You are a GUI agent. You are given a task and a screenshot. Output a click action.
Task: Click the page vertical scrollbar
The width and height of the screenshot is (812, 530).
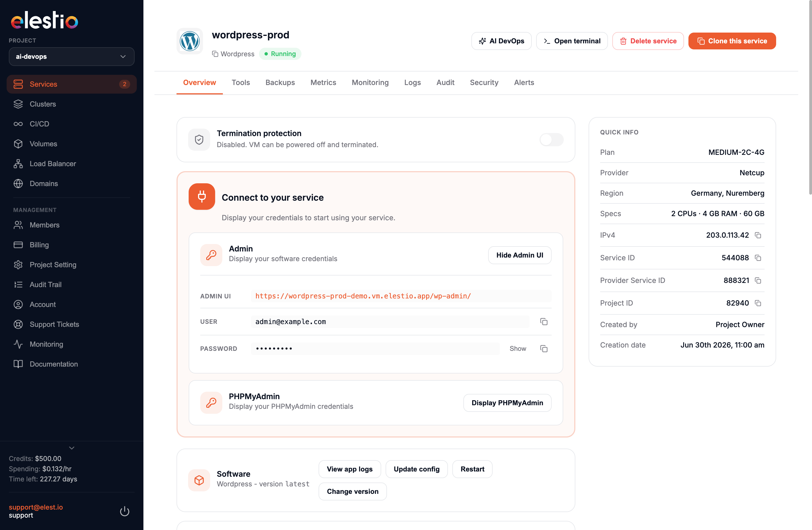810,97
